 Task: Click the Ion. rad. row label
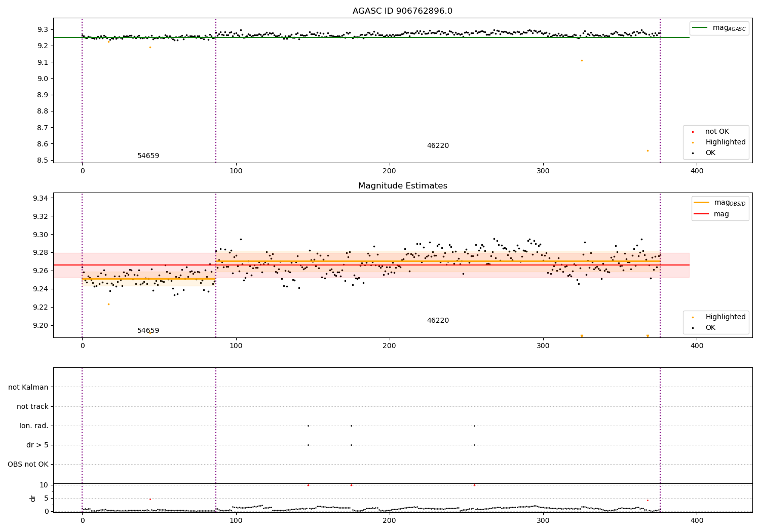click(34, 426)
